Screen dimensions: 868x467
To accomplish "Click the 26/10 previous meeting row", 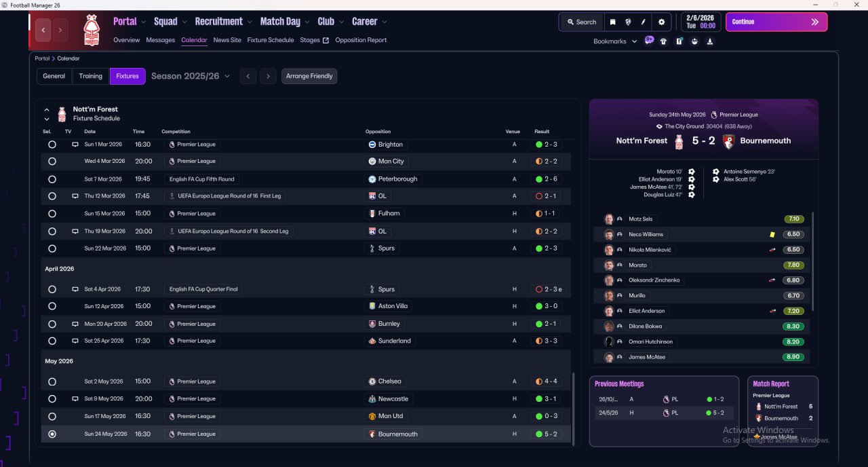I will pos(664,399).
